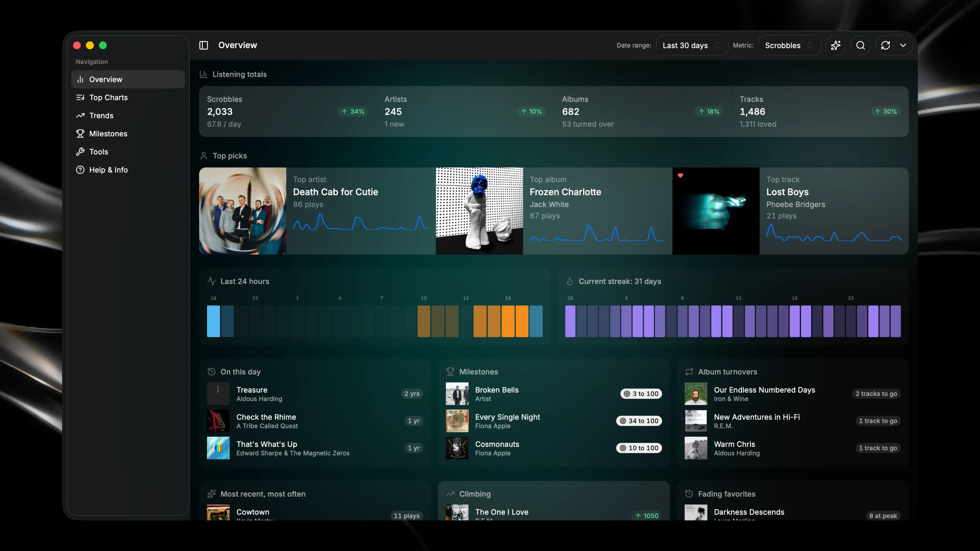The width and height of the screenshot is (980, 551).
Task: Click the 2 yrs badge beside Treasure
Action: point(412,394)
